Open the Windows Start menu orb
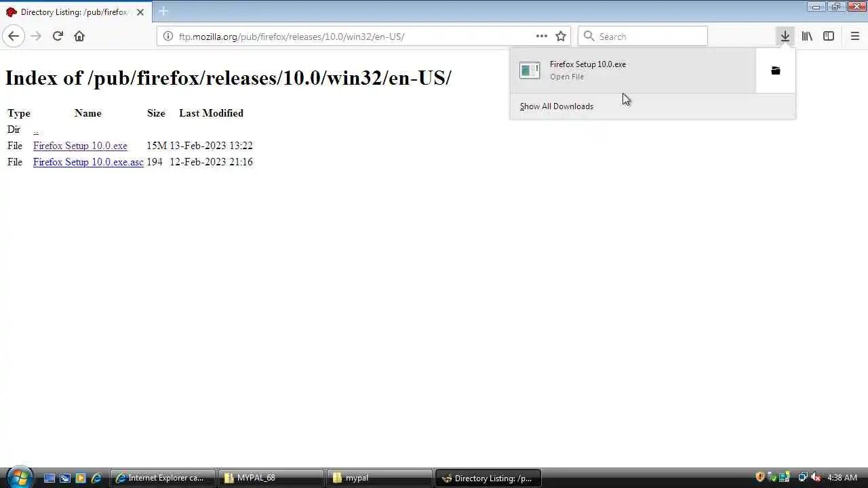This screenshot has width=868, height=488. (19, 477)
